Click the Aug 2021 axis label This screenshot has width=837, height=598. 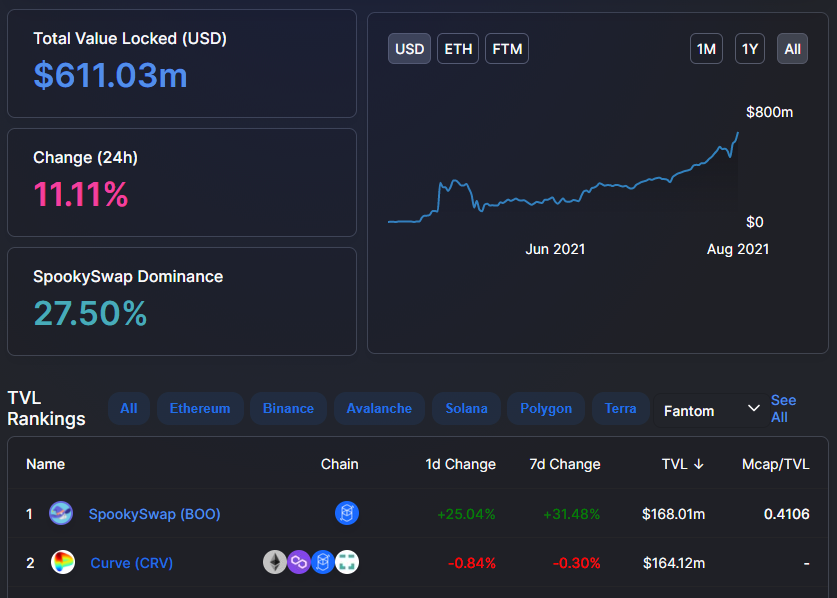click(738, 249)
